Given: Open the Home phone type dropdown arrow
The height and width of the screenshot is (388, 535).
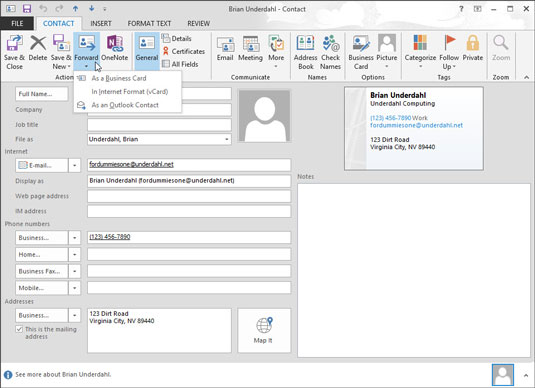Looking at the screenshot, I should pos(74,255).
